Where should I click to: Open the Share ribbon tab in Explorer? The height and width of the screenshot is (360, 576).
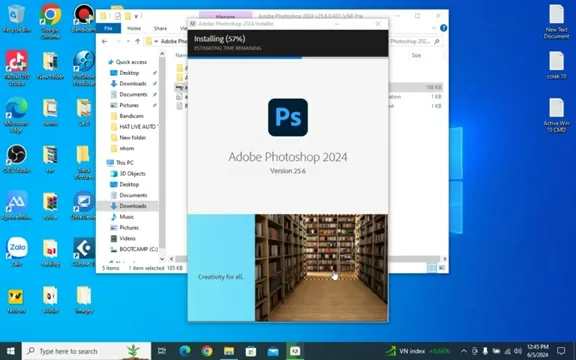point(160,28)
